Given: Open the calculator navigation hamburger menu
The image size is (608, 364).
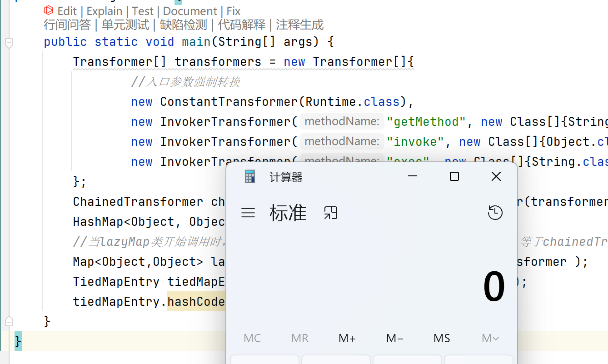Looking at the screenshot, I should pyautogui.click(x=248, y=213).
